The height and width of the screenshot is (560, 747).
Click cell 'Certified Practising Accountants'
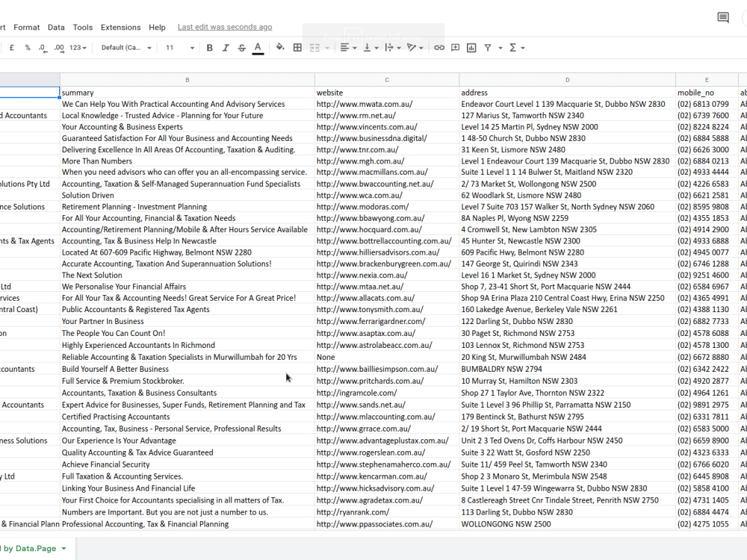point(187,417)
